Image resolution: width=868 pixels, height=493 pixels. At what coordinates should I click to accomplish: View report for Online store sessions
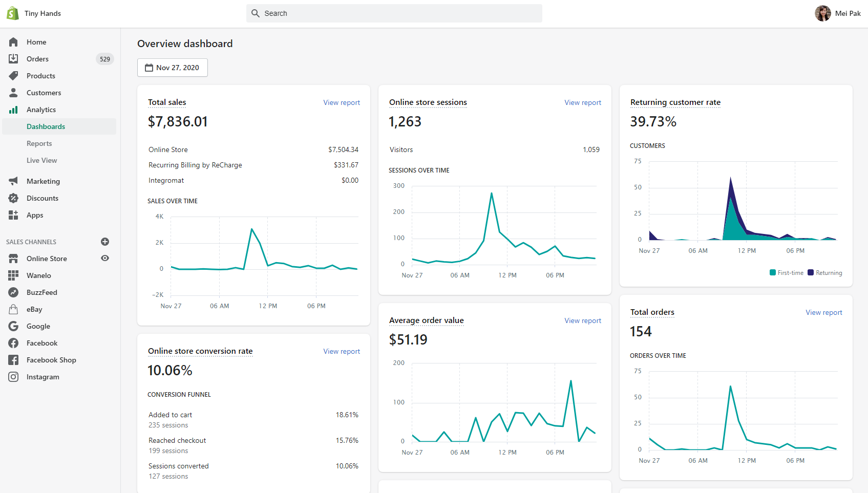click(x=583, y=102)
